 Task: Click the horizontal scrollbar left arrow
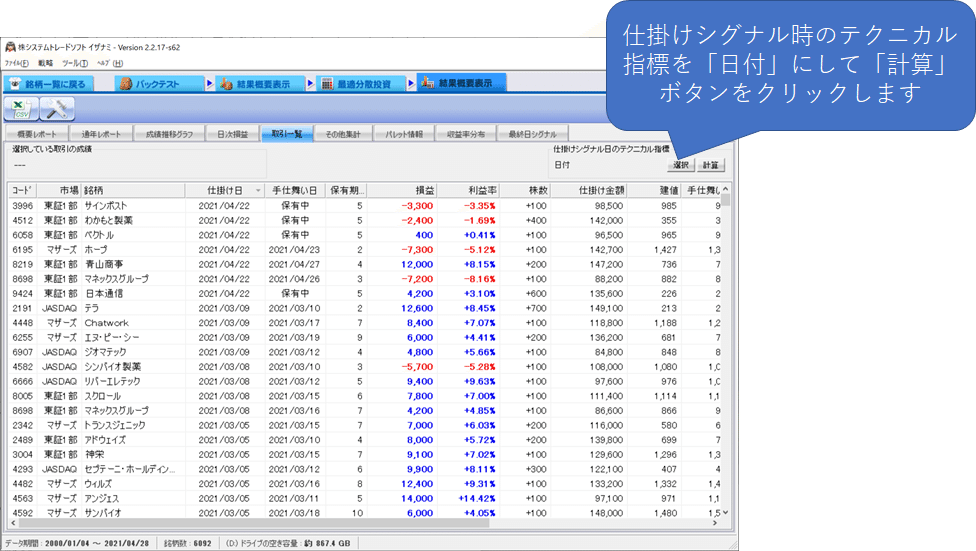[14, 523]
